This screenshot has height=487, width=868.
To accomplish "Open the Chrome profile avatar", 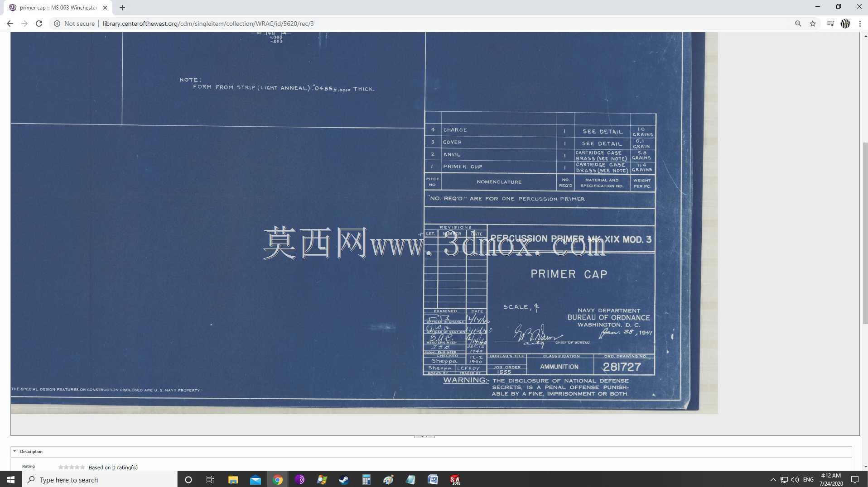I will tap(845, 24).
